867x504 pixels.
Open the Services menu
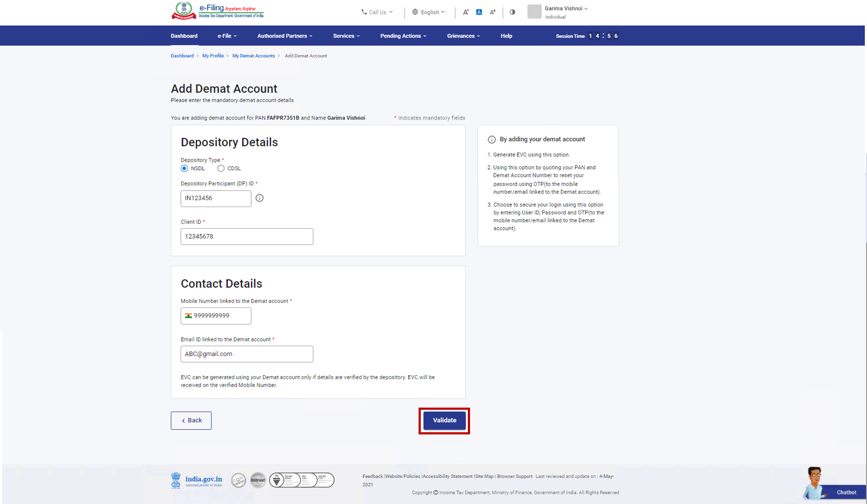pos(346,36)
